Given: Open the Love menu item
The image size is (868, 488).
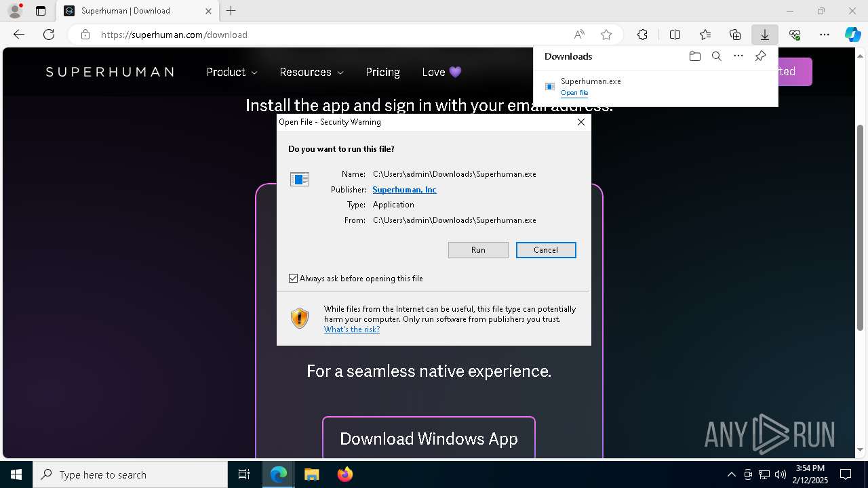Looking at the screenshot, I should pyautogui.click(x=441, y=72).
